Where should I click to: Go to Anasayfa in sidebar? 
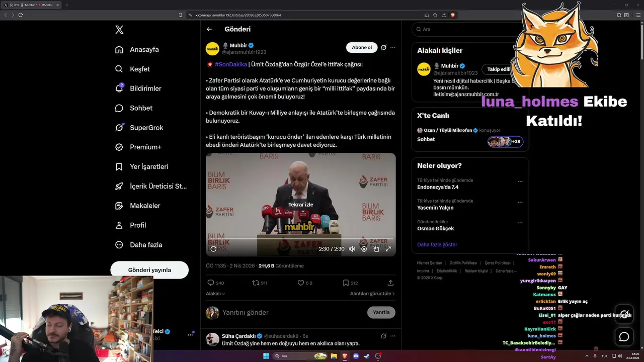point(137,49)
